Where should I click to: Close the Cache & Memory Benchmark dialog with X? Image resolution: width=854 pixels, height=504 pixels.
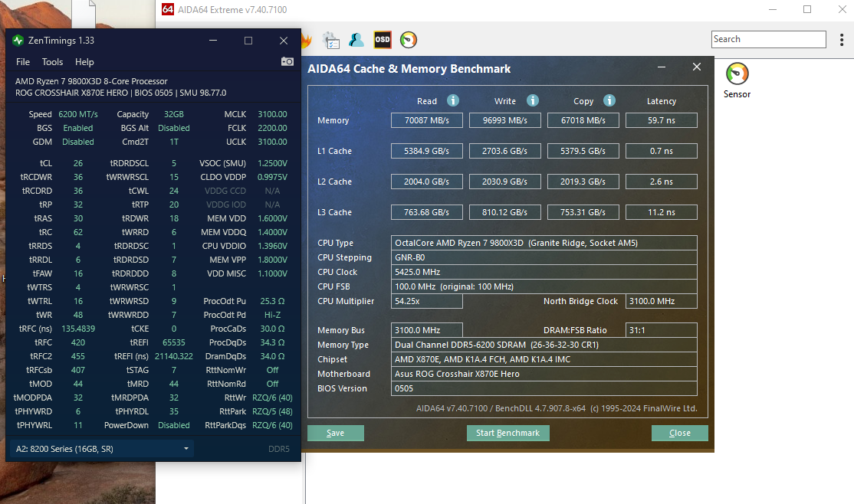[697, 67]
